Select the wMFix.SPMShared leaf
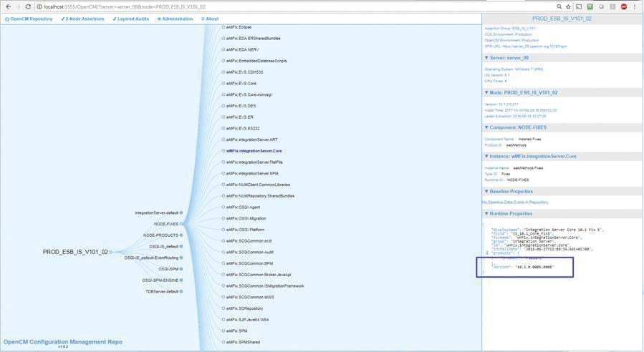 (243, 342)
